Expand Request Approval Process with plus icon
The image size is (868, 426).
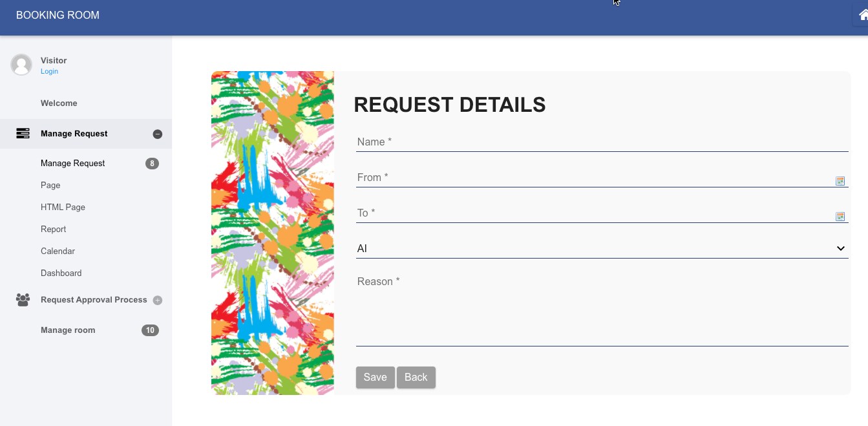pyautogui.click(x=158, y=301)
